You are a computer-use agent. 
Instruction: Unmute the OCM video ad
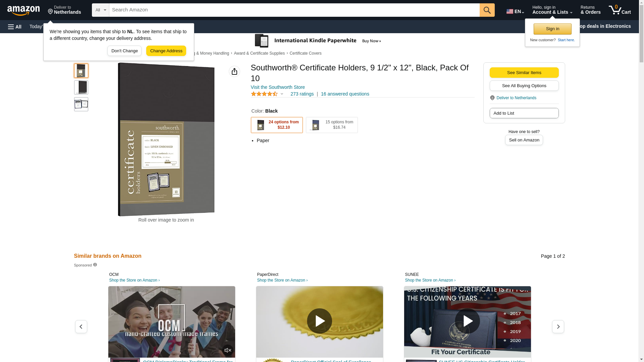click(x=228, y=350)
